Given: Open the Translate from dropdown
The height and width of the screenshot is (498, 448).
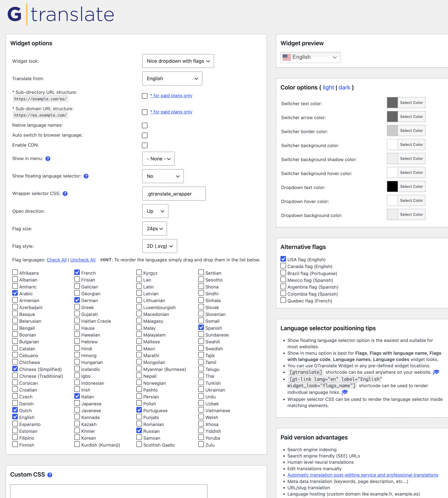Looking at the screenshot, I should coord(172,79).
